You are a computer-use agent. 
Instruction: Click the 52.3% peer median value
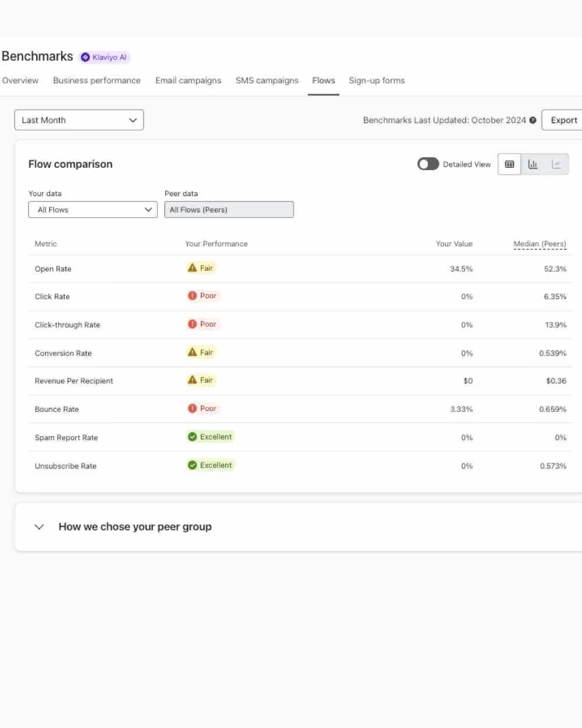[x=555, y=269]
